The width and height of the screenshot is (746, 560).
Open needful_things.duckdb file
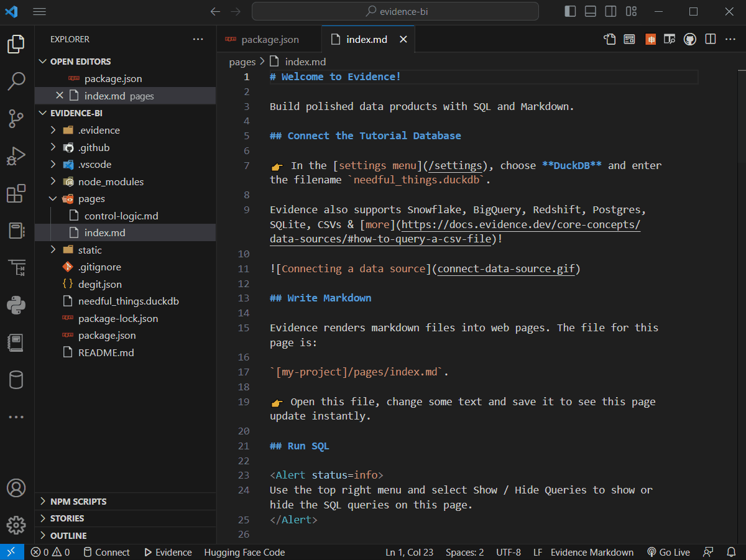pyautogui.click(x=126, y=301)
